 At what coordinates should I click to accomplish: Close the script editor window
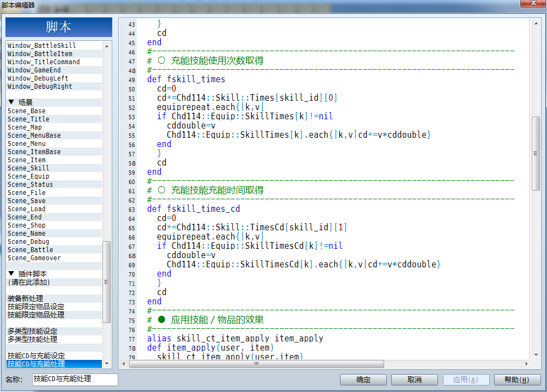tap(533, 3)
